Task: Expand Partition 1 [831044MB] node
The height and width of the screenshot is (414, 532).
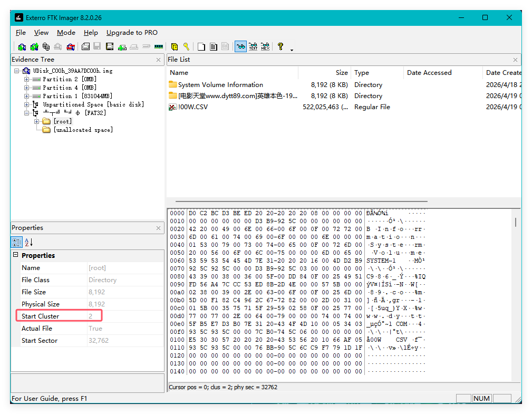Action: click(x=26, y=97)
